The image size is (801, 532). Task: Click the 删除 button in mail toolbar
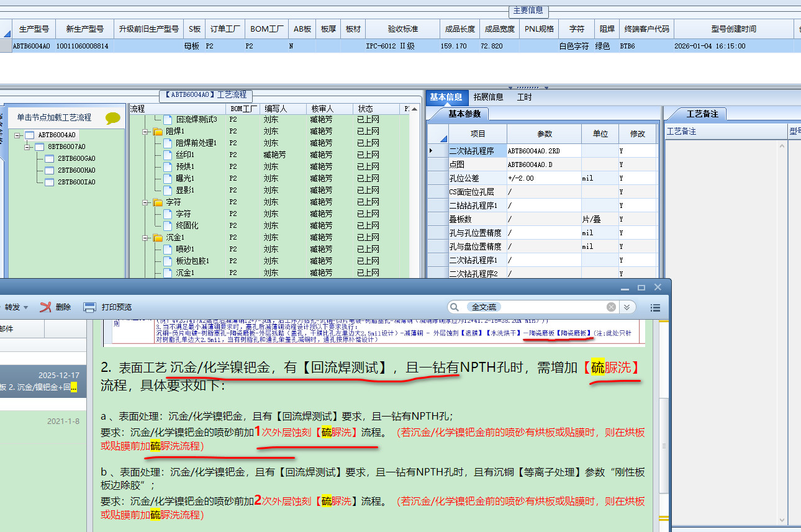[55, 307]
